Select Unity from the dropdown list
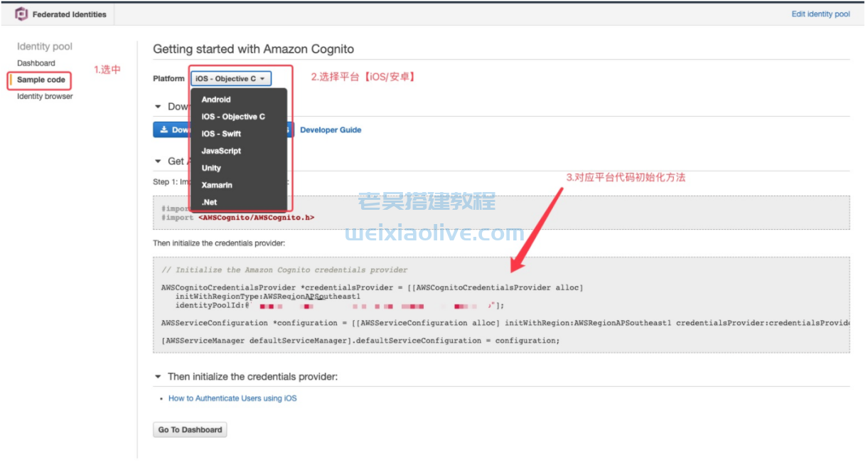The image size is (868, 468). pos(211,168)
